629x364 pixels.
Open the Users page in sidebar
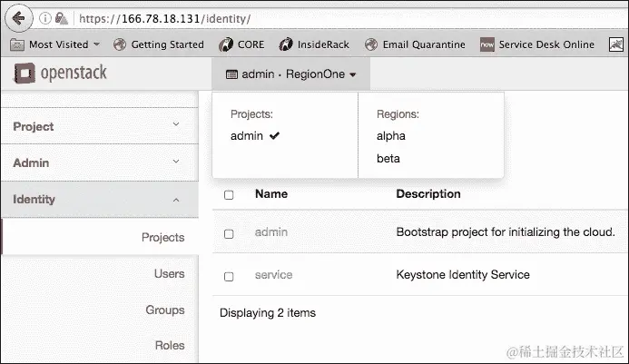(169, 274)
